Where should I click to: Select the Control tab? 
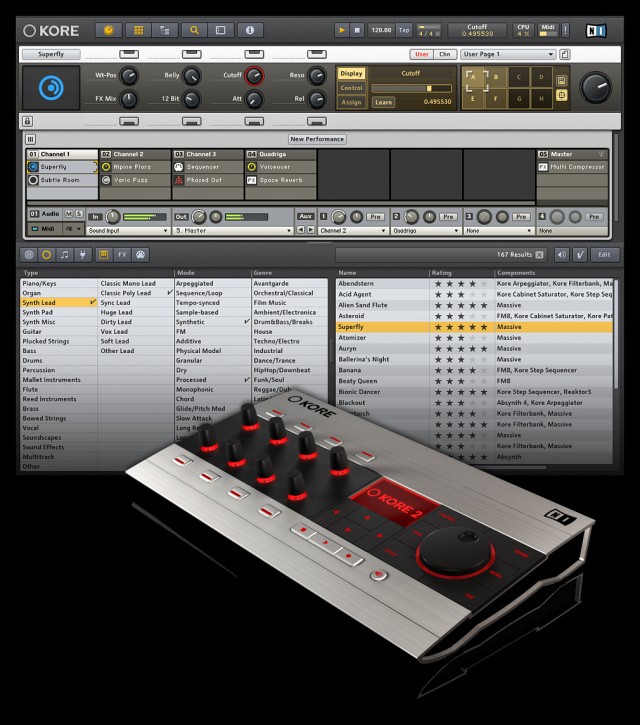351,88
